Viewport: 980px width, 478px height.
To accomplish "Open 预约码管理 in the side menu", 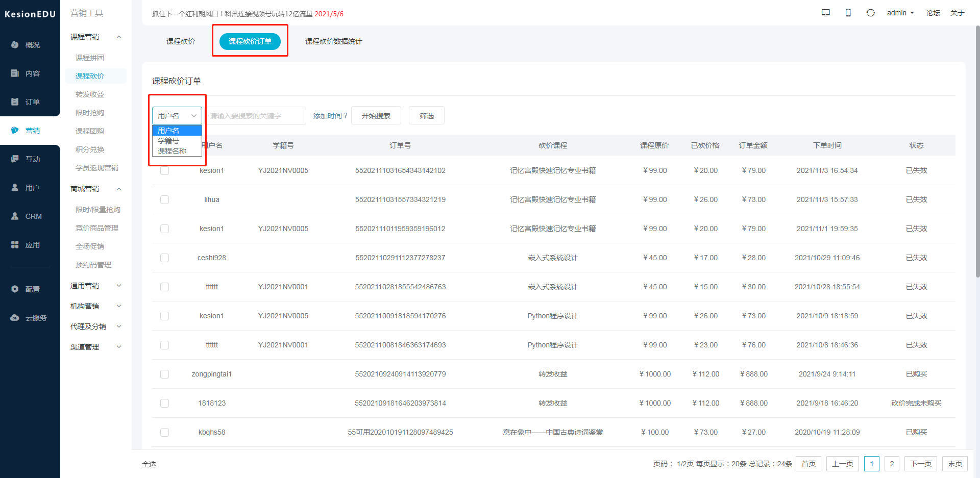I will pyautogui.click(x=93, y=265).
